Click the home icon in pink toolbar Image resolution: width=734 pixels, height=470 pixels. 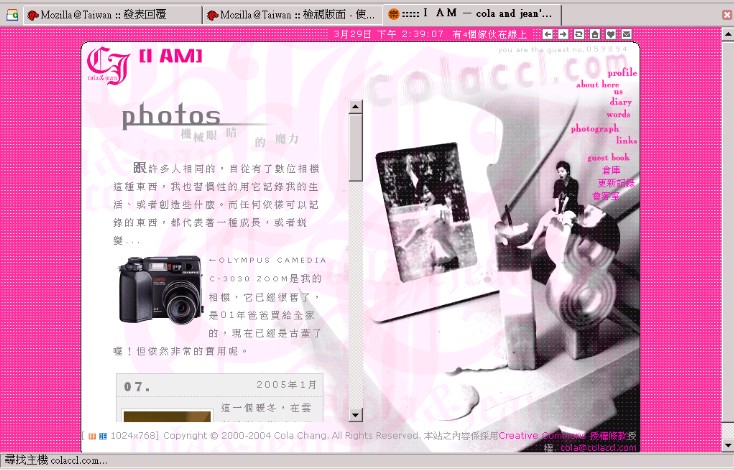pyautogui.click(x=595, y=34)
